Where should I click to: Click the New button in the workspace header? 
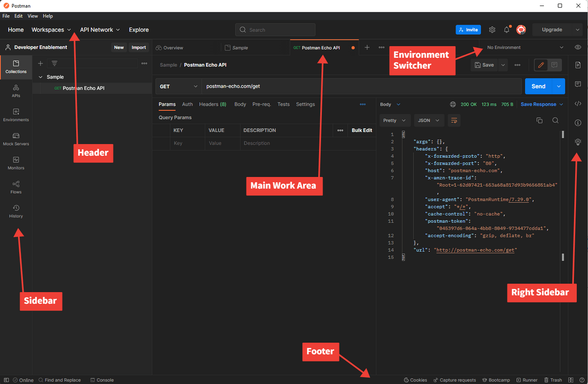119,47
